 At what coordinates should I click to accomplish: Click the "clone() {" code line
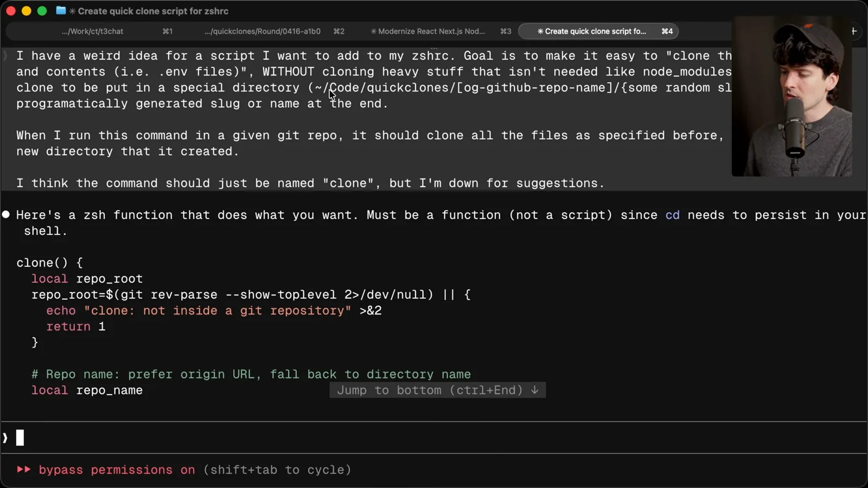[x=49, y=263]
